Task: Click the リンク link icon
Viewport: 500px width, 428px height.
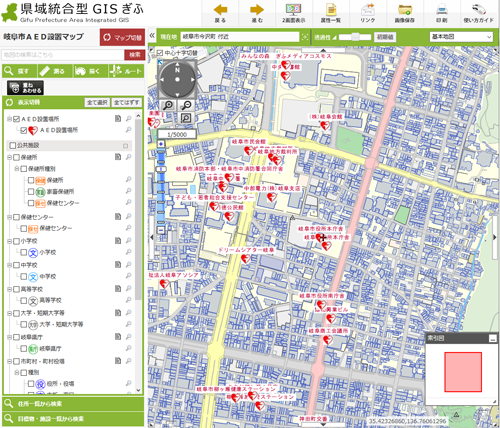Action: click(x=368, y=9)
